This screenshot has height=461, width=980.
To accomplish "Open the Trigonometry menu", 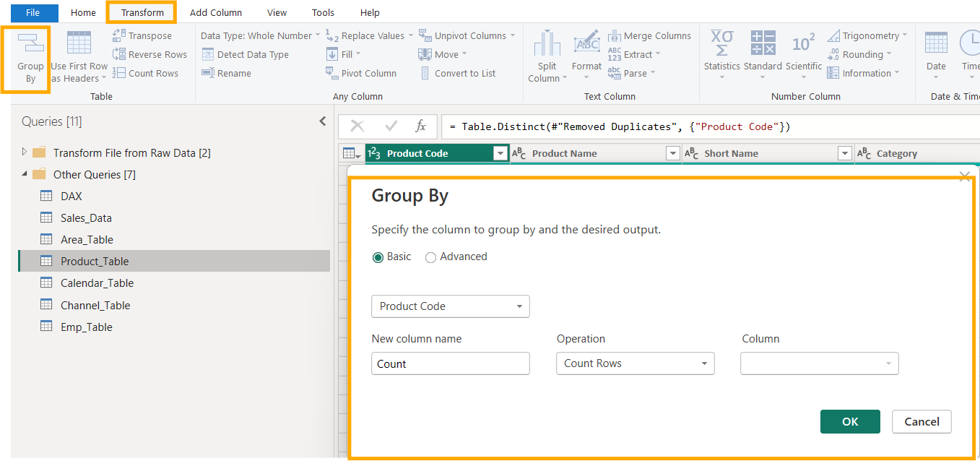I will (867, 35).
